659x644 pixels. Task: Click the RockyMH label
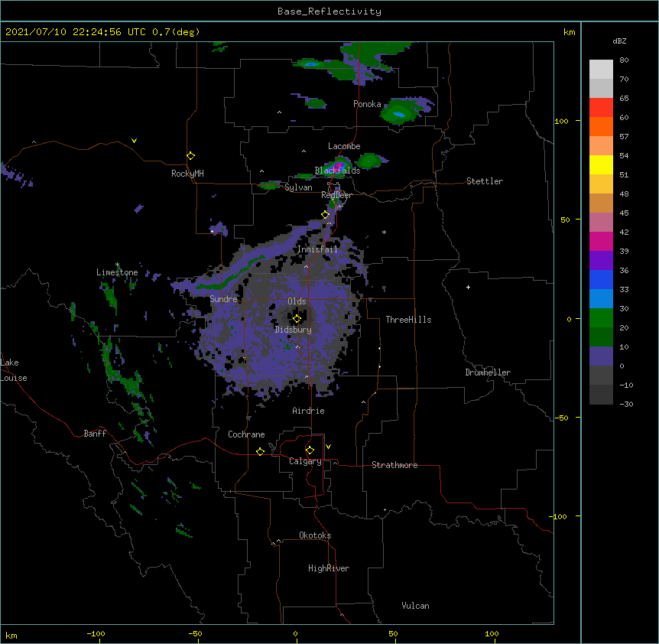click(187, 174)
